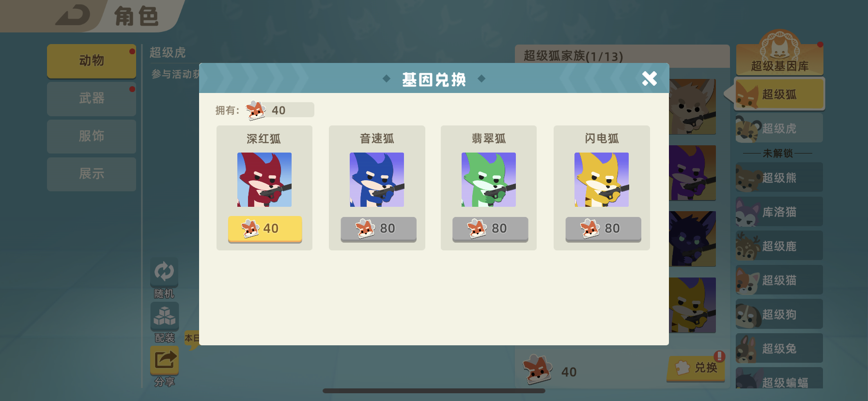
Task: Click the 80 price button under 闪电狐
Action: 603,229
